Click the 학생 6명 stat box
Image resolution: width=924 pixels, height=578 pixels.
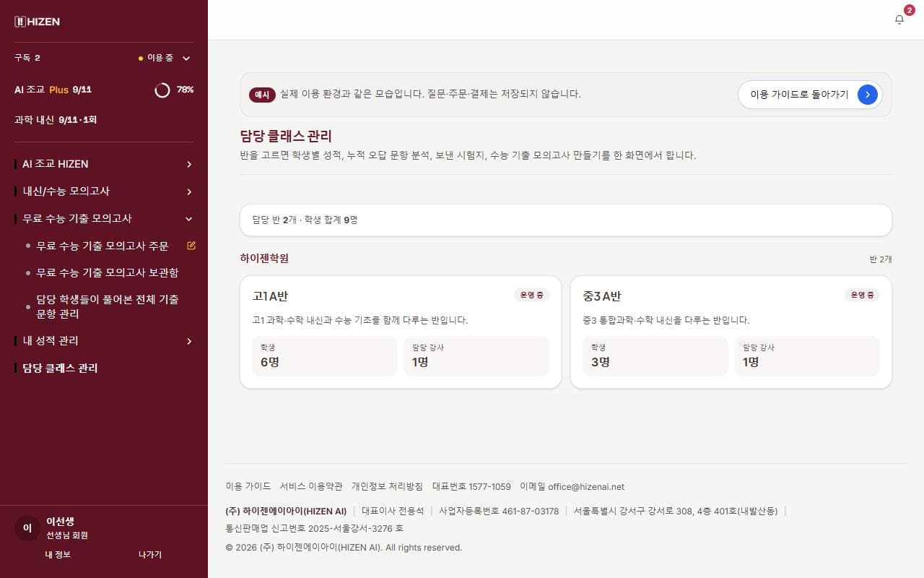pos(325,356)
